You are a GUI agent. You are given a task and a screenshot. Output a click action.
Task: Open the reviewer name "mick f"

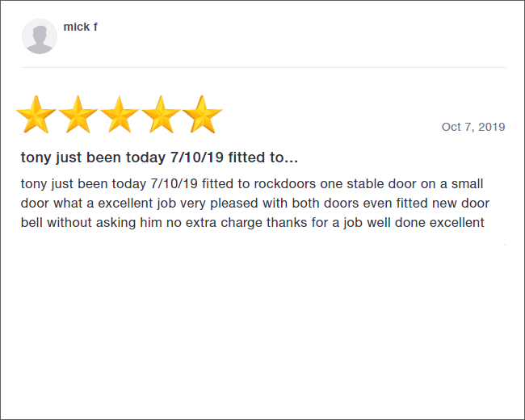coord(81,27)
